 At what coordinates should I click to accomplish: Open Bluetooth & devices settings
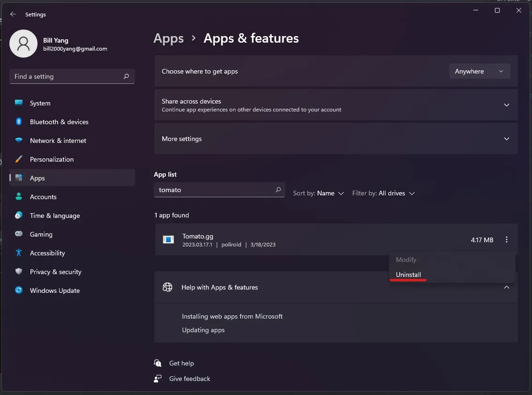pyautogui.click(x=59, y=122)
